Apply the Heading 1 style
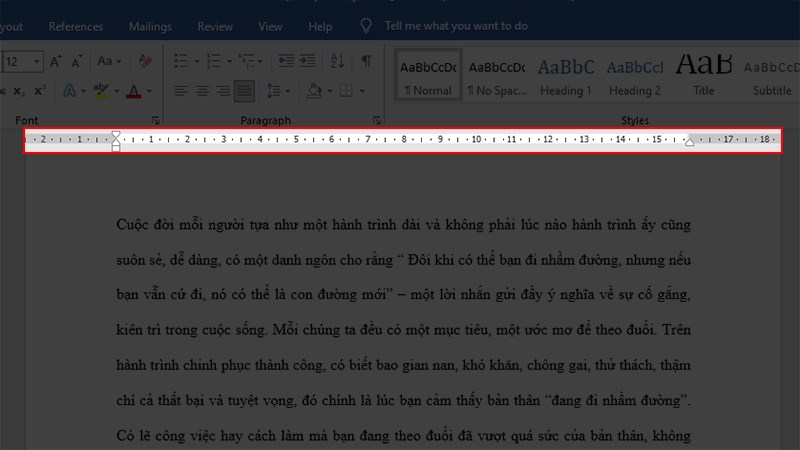Image resolution: width=800 pixels, height=450 pixels. coord(565,76)
